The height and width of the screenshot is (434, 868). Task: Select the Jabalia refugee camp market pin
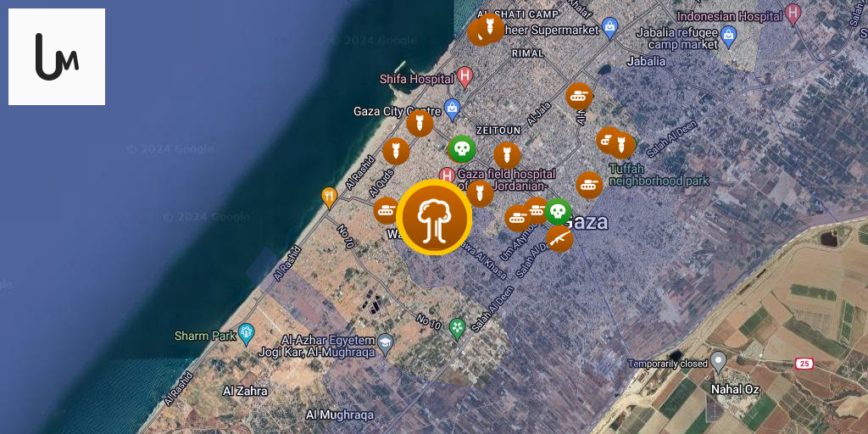(x=729, y=36)
